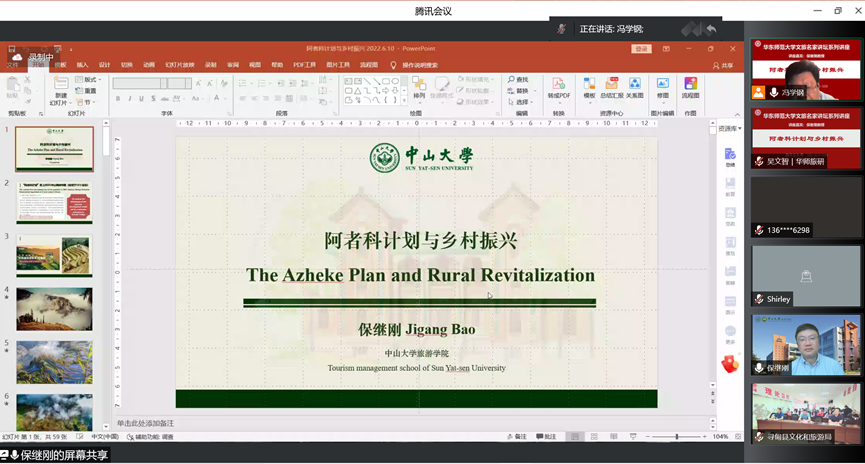This screenshot has width=865, height=464.
Task: Open the PDF Tools (PDF工具) tab
Action: click(305, 65)
